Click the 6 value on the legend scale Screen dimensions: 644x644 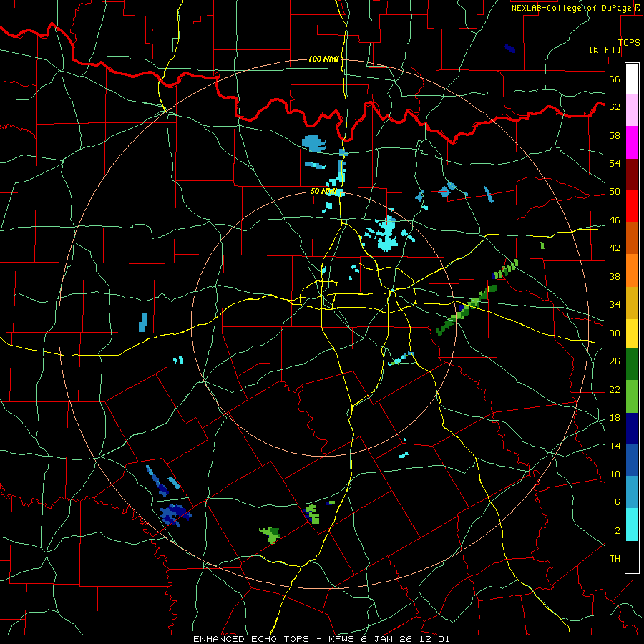coord(618,502)
